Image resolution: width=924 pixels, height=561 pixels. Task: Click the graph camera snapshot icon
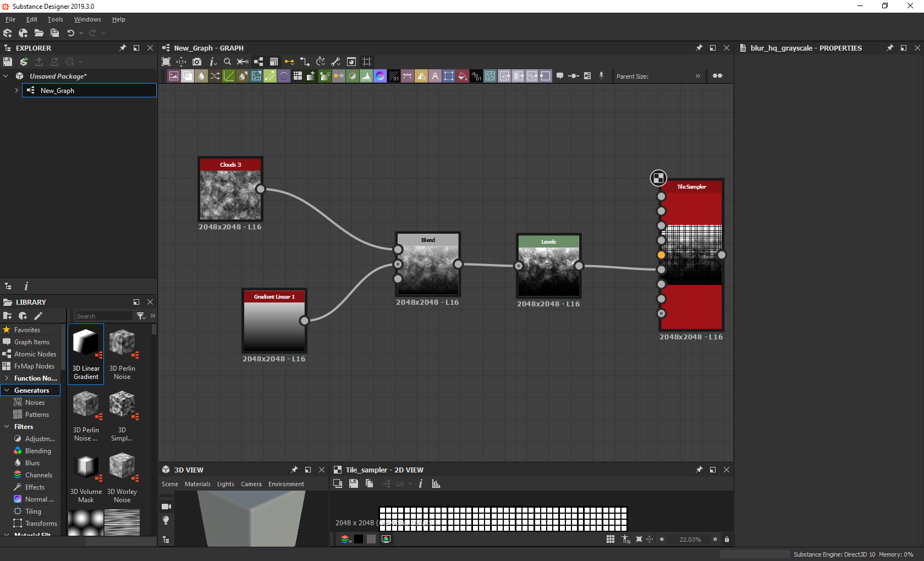tap(197, 62)
